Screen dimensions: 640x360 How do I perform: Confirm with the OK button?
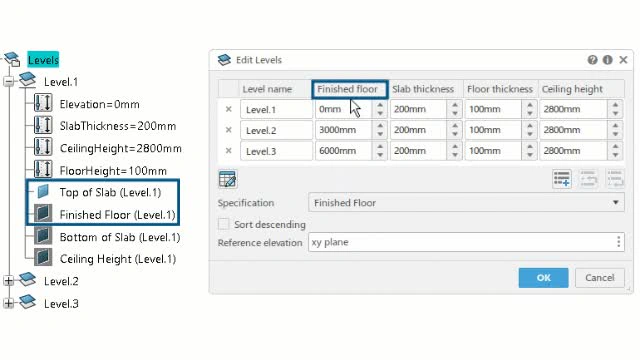point(543,278)
